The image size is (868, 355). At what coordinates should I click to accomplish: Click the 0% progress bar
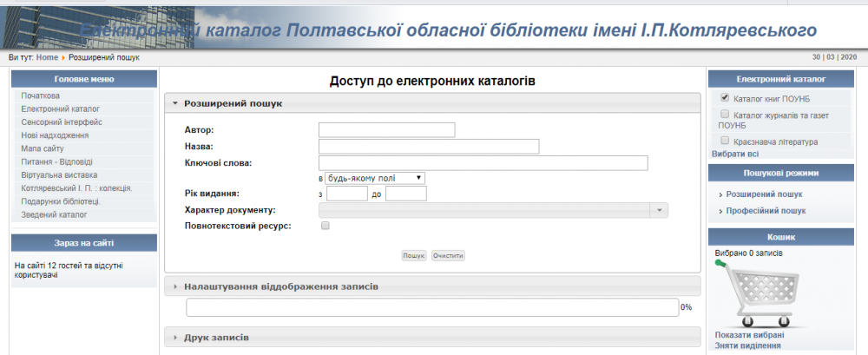[432, 307]
